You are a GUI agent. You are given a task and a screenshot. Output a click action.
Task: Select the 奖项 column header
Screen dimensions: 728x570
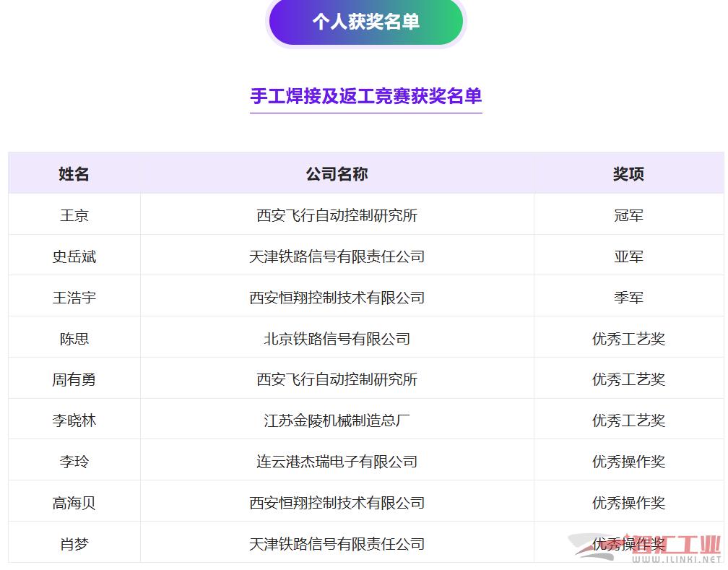(628, 174)
